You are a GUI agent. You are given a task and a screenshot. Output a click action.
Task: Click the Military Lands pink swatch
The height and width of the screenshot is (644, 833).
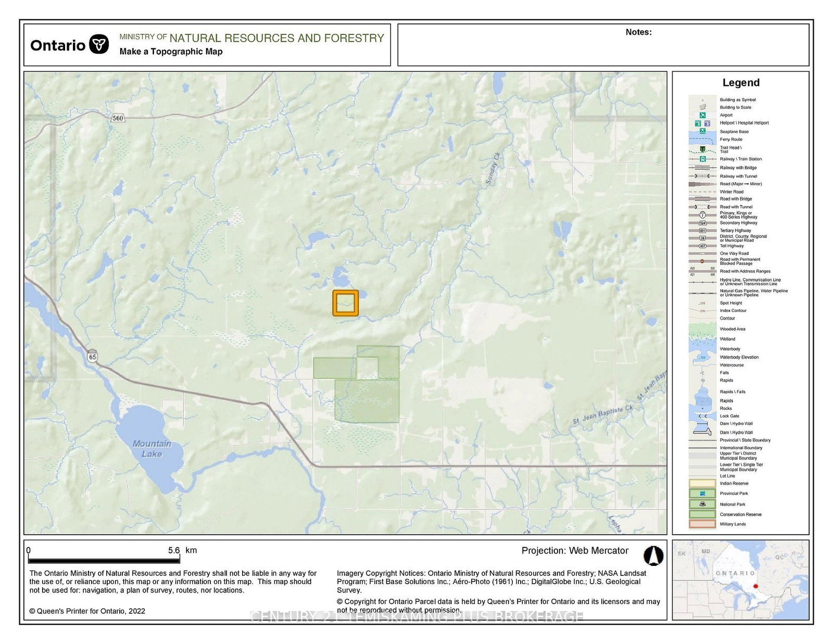(x=702, y=524)
